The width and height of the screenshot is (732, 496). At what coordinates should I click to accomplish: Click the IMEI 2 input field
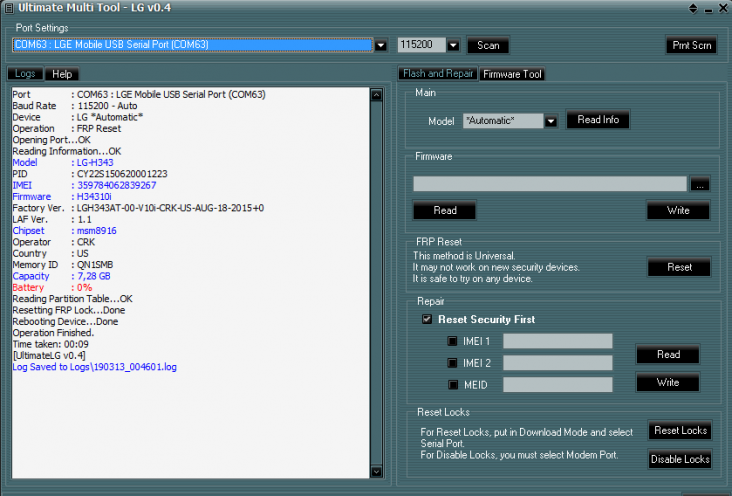558,362
